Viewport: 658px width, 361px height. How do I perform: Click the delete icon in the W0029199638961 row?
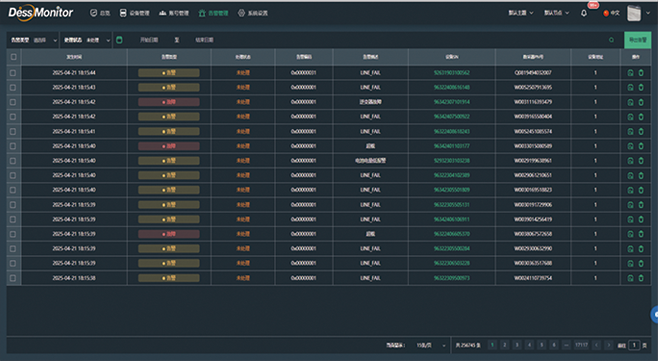pos(641,161)
